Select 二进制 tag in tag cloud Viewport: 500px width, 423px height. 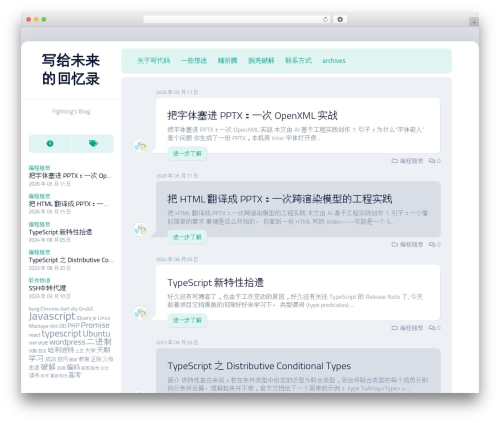click(x=99, y=342)
